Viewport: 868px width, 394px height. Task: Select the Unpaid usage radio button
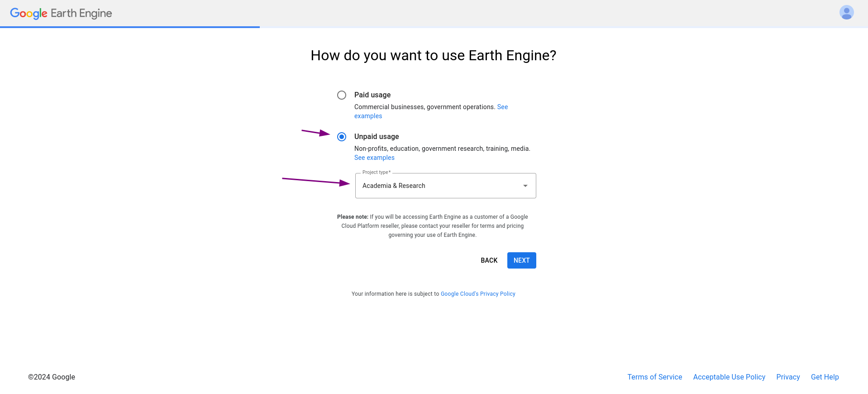[342, 137]
